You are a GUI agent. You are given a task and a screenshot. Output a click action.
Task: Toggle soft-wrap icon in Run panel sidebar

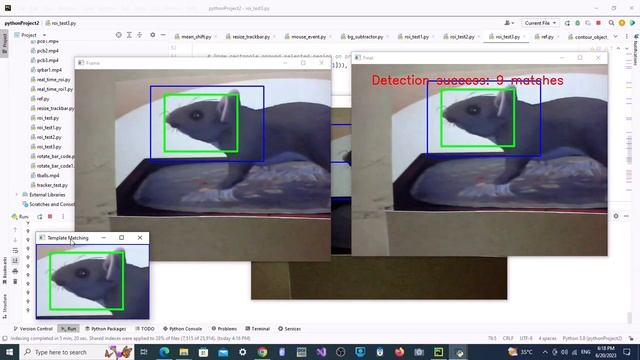(15, 251)
